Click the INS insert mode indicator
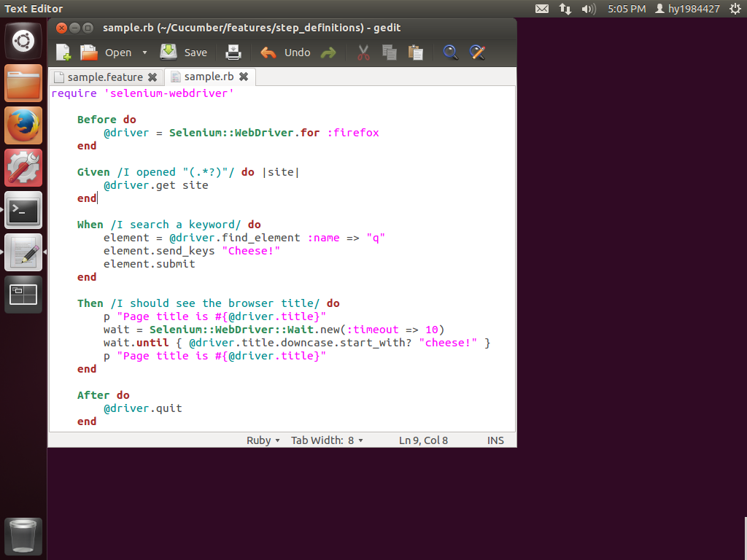The height and width of the screenshot is (560, 747). coord(495,440)
